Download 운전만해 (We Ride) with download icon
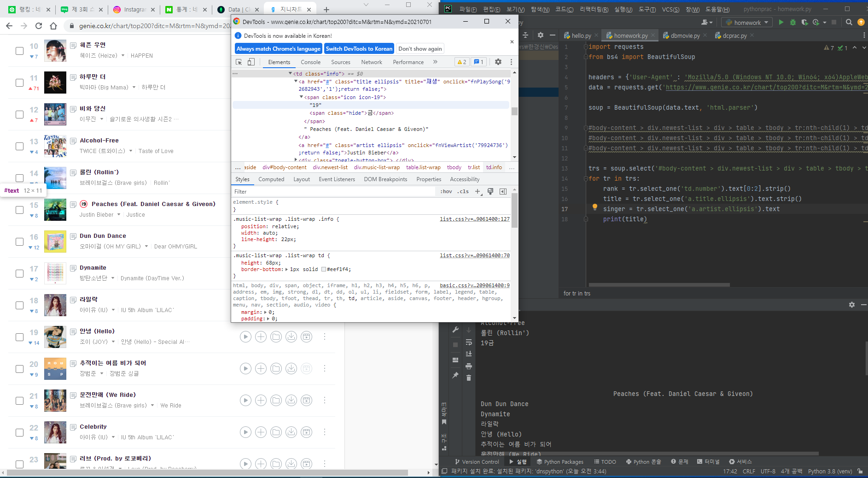 291,401
